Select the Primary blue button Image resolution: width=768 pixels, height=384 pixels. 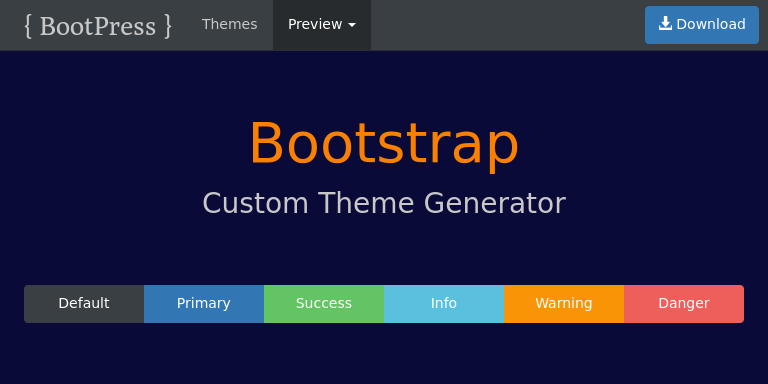[204, 304]
